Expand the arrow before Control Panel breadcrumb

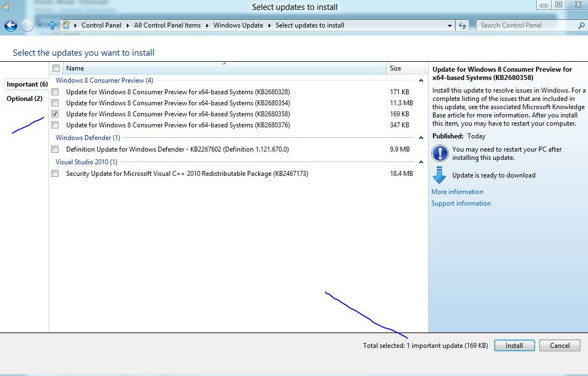pyautogui.click(x=76, y=25)
